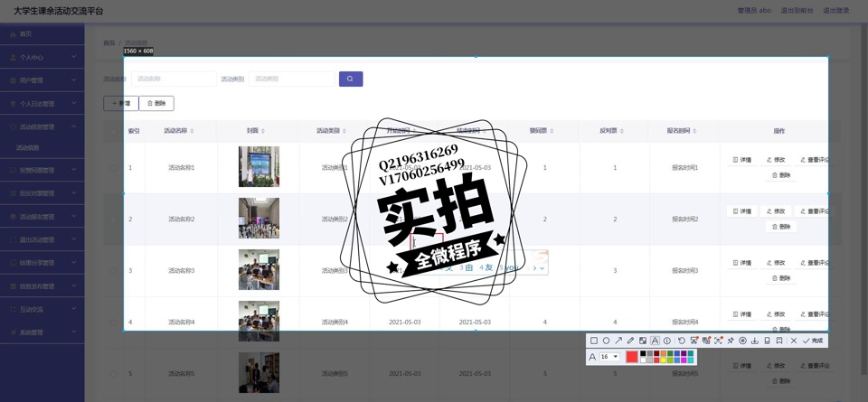Image resolution: width=868 pixels, height=402 pixels.
Task: Open cover thumbnail of 活动名称1
Action: [259, 166]
